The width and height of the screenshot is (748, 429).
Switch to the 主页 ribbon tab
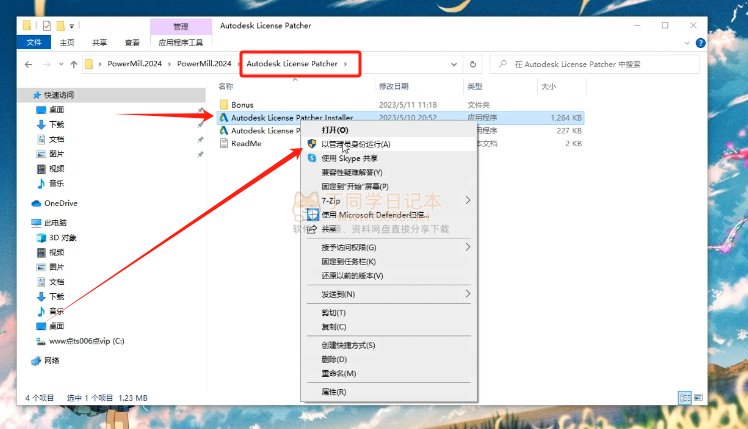[67, 42]
